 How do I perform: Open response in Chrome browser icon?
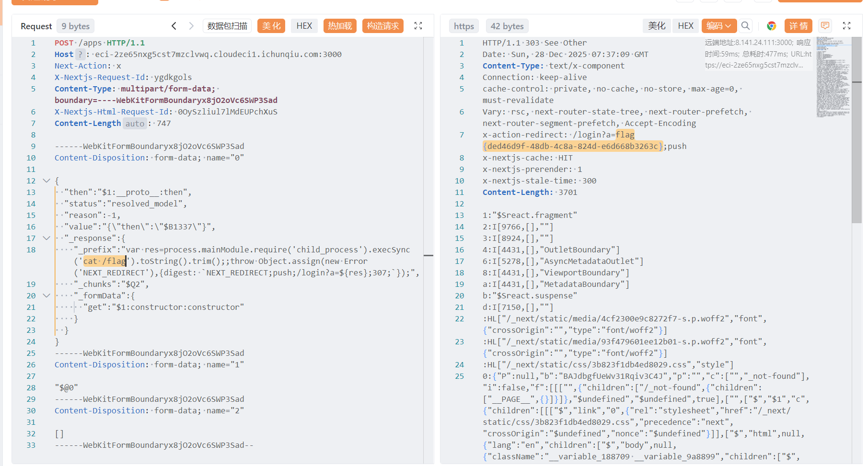(771, 26)
